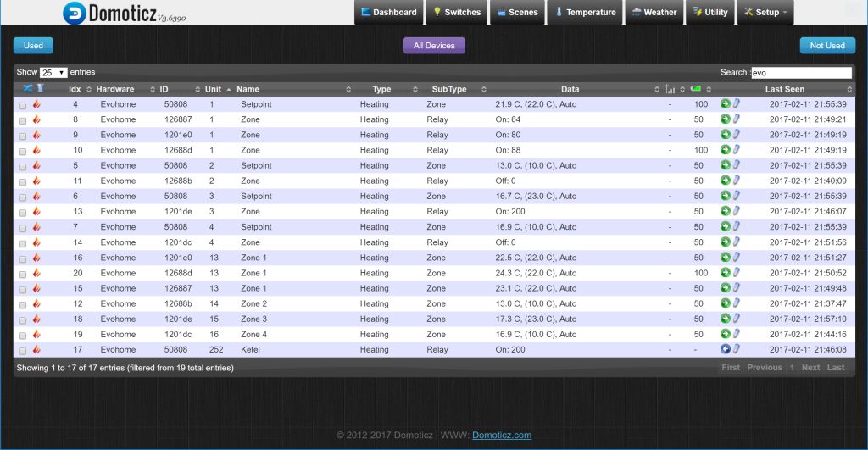
Task: Click green arrow icon for Idx 9
Action: [x=726, y=134]
